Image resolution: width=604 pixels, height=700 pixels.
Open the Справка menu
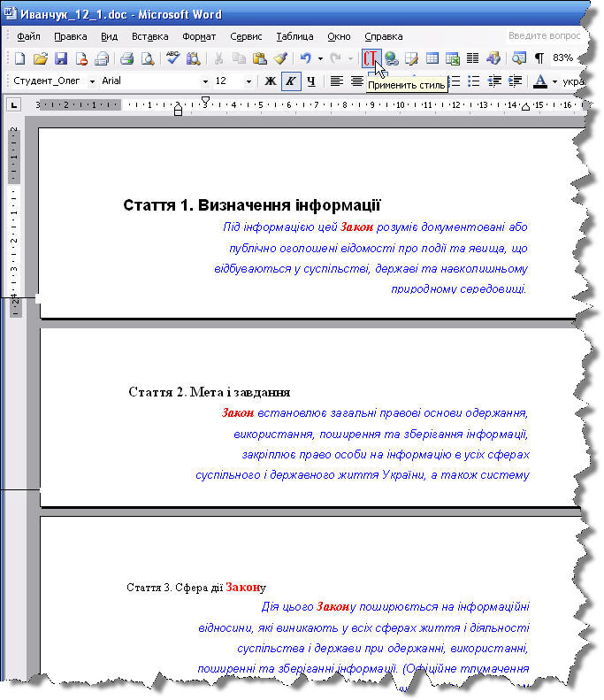click(384, 36)
